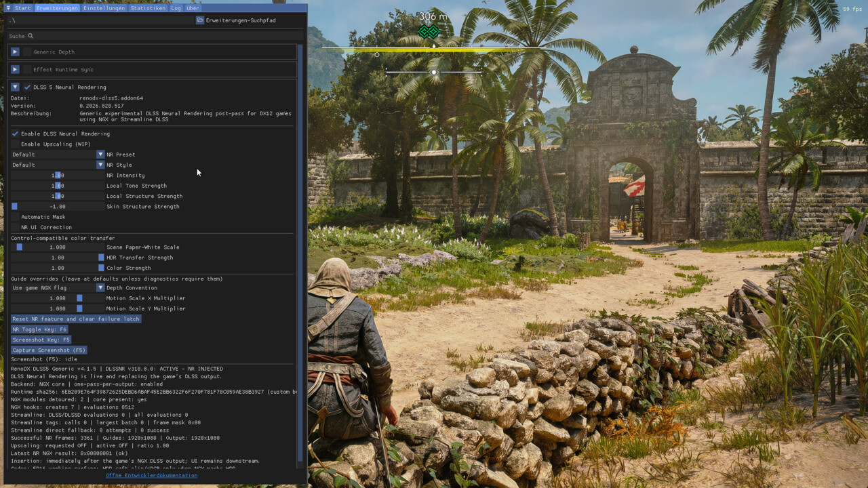Click the Local Structure Strength slider
Viewport: 868px width, 488px height.
click(58, 196)
